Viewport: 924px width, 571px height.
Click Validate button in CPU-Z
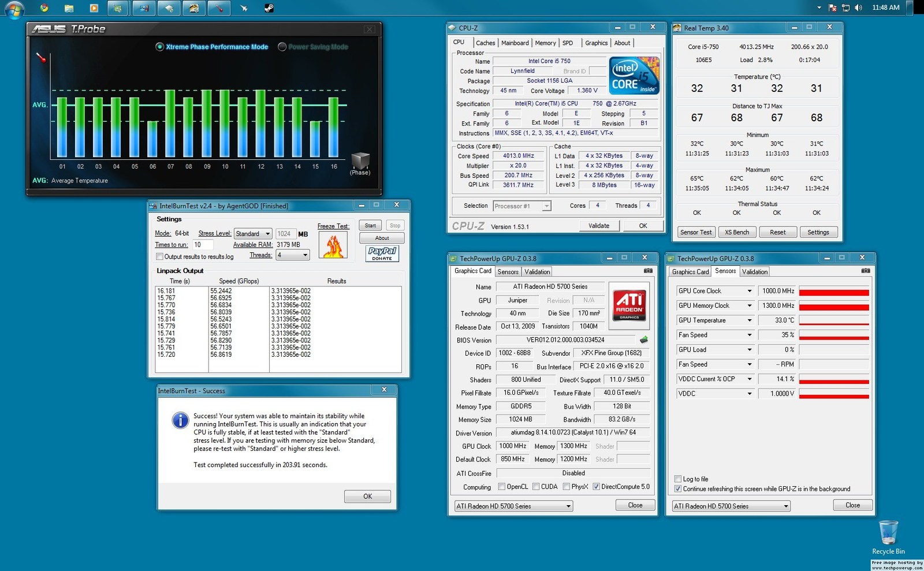pyautogui.click(x=599, y=226)
